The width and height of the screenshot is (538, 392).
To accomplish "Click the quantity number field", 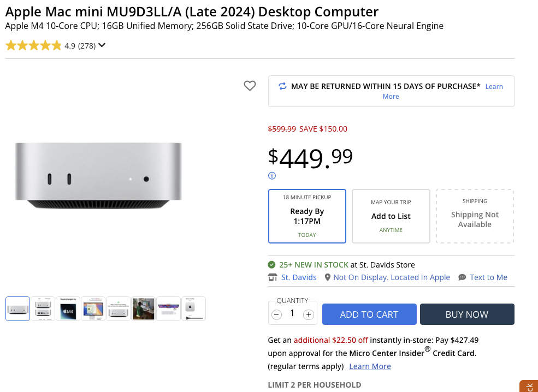I will pyautogui.click(x=292, y=313).
